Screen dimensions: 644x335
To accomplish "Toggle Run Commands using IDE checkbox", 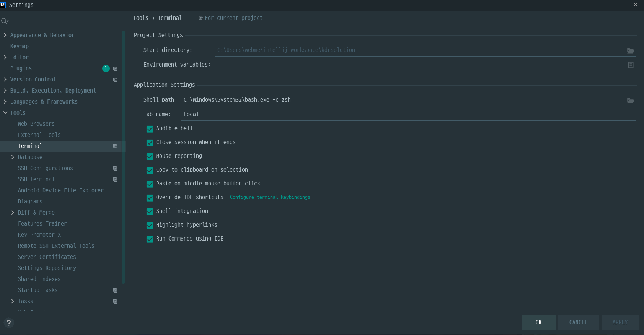I will click(x=150, y=239).
